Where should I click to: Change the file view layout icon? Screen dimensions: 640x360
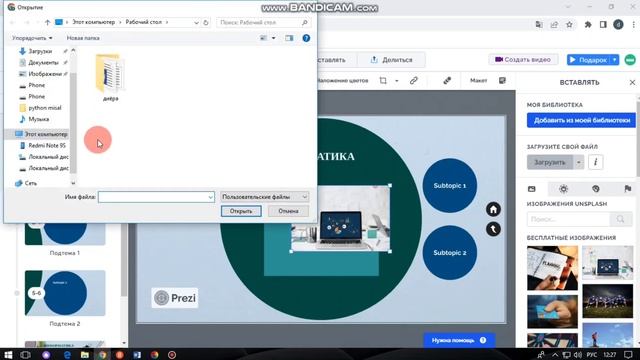[264, 38]
